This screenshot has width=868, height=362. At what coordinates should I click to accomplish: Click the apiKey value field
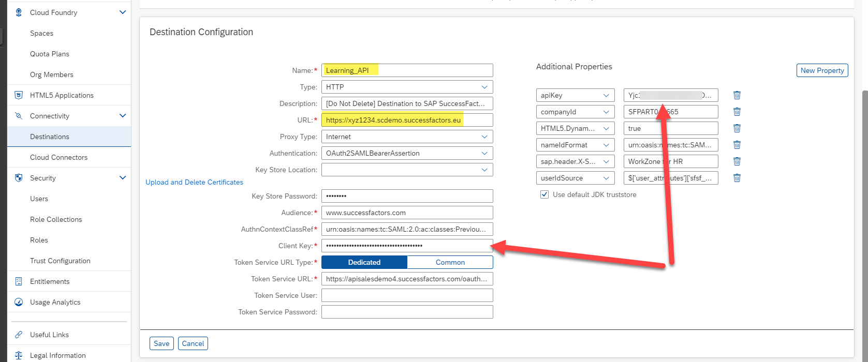[x=671, y=95]
